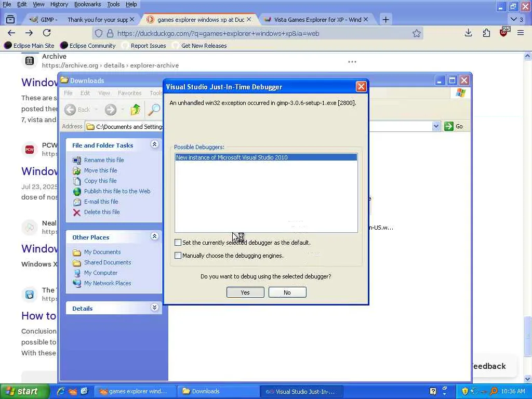The height and width of the screenshot is (399, 532).
Task: Open a new Firefox tab
Action: [385, 20]
